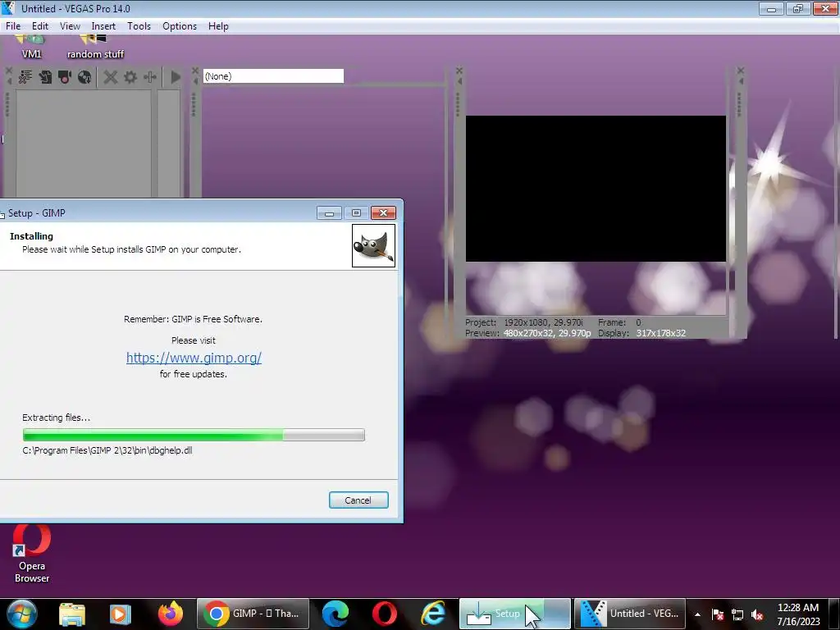Click the VEGAS Pro title bar logo icon
Viewport: 840px width, 630px height.
coord(8,8)
